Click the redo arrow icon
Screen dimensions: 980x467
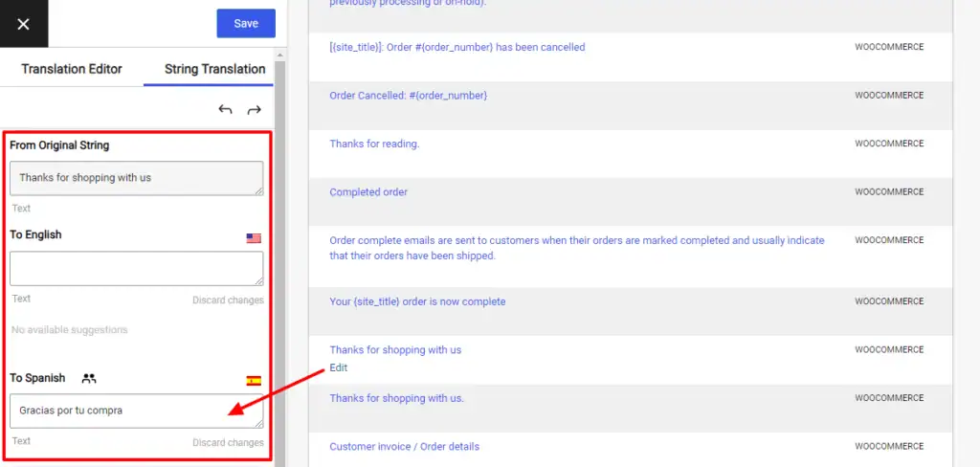tap(254, 110)
